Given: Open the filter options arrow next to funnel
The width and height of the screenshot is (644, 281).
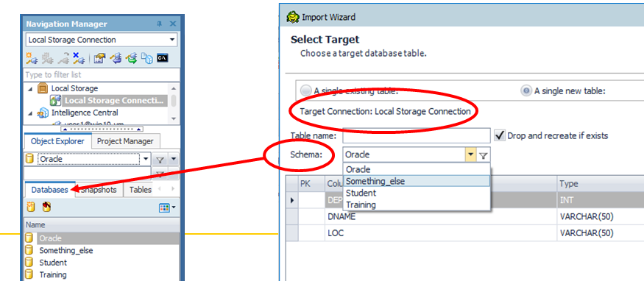Looking at the screenshot, I should [x=174, y=159].
